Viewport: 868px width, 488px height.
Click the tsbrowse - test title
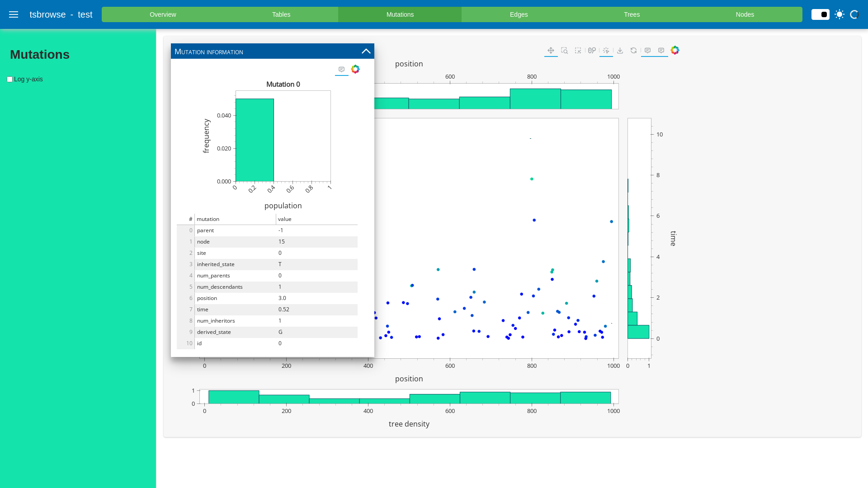pyautogui.click(x=61, y=14)
